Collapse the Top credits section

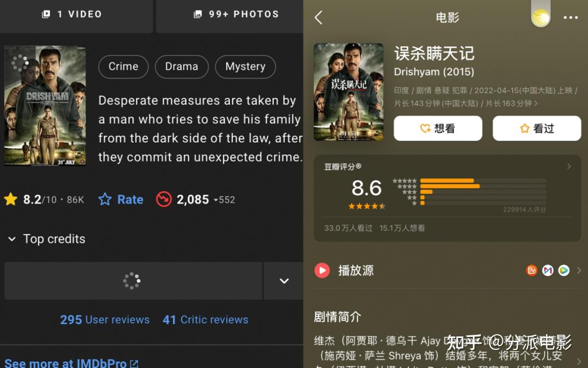tap(12, 239)
